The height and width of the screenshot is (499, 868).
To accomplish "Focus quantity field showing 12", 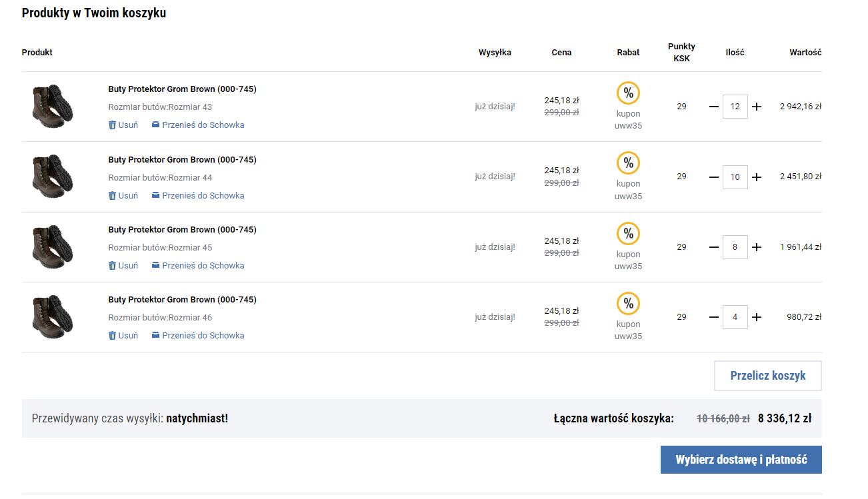I will pos(735,107).
